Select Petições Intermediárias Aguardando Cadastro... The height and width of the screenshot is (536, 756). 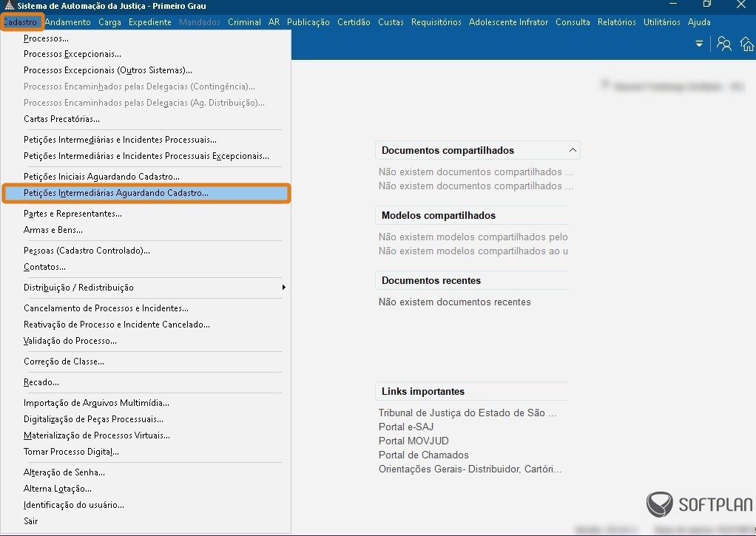(x=146, y=193)
